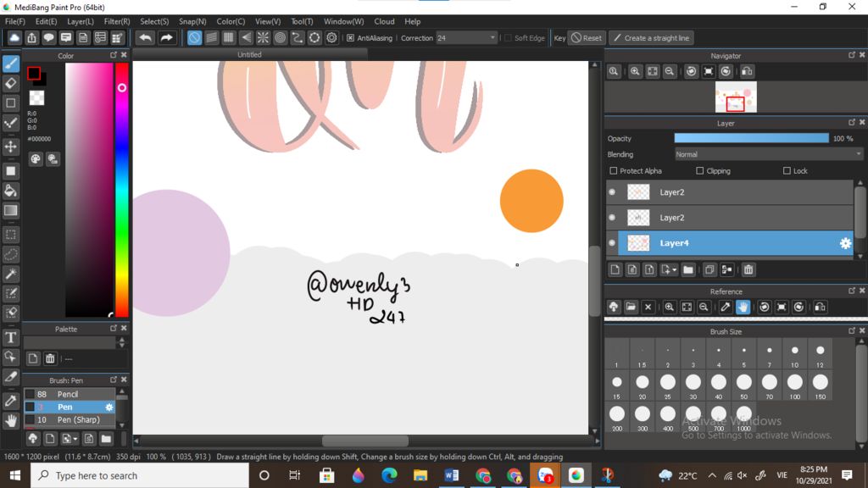Turn snap off with the Snap Off icon

click(x=194, y=37)
